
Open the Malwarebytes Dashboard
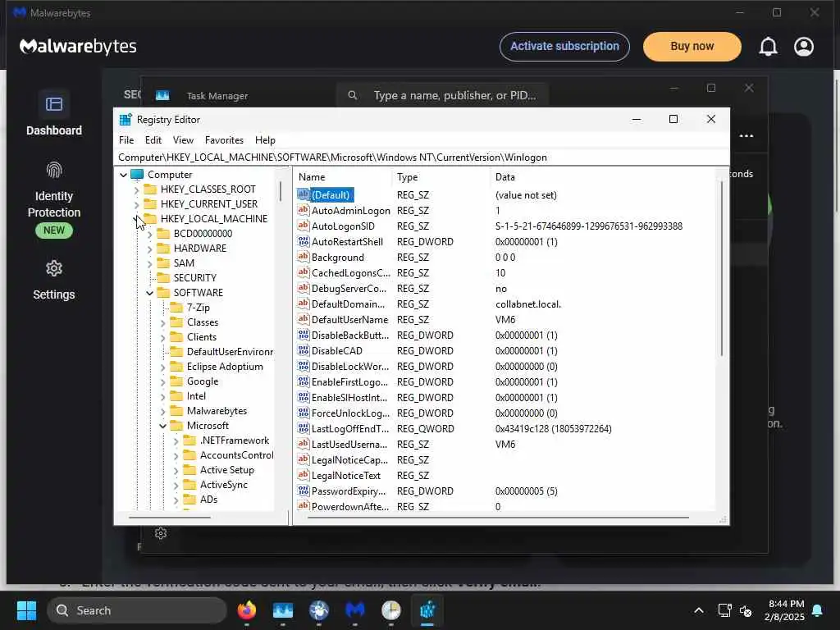(x=54, y=113)
